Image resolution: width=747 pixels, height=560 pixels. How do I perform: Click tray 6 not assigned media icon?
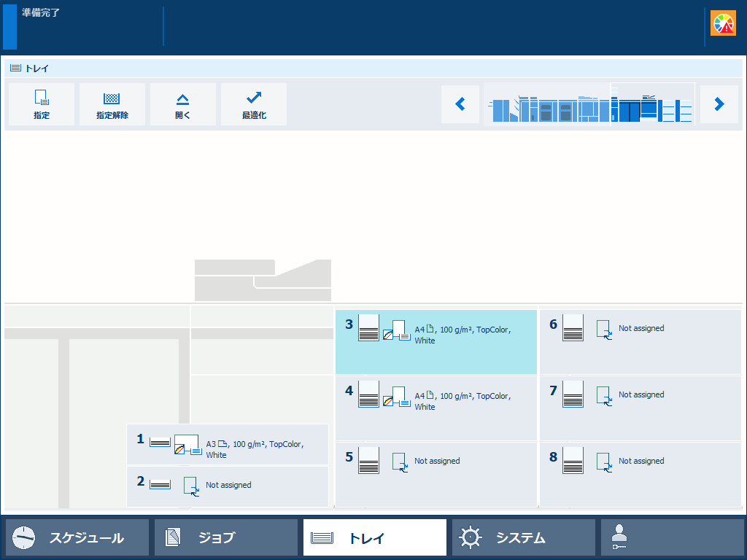(605, 330)
